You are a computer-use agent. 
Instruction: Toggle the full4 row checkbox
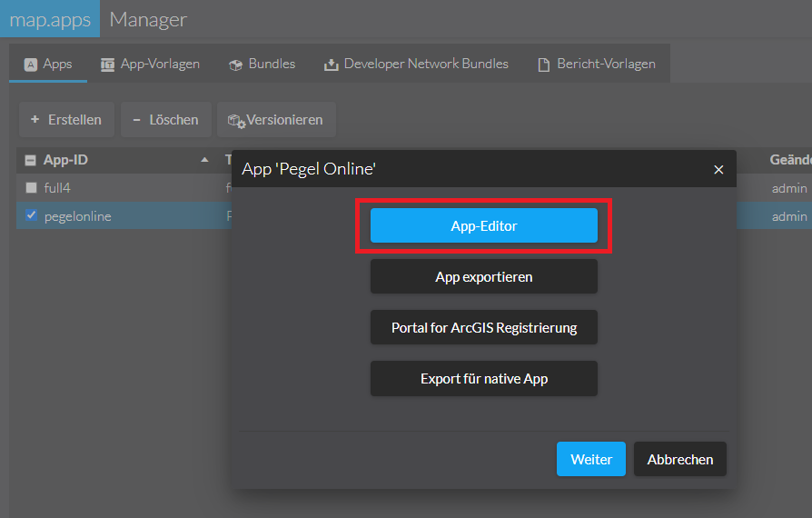click(x=32, y=187)
